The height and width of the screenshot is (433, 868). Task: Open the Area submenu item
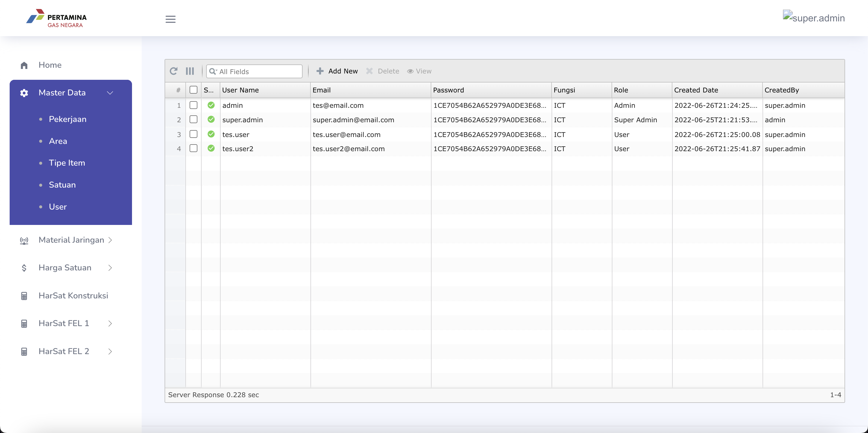[58, 141]
